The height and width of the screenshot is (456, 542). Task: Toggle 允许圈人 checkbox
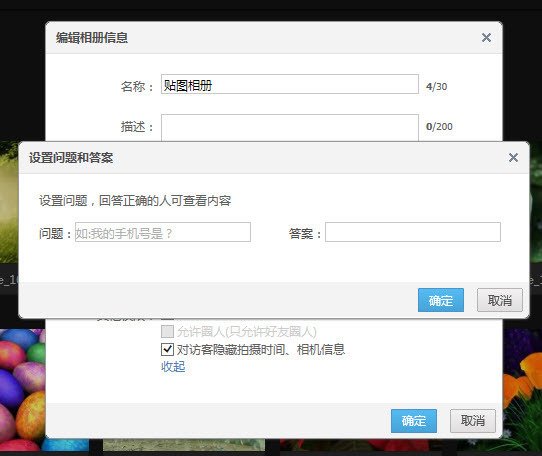tap(167, 332)
